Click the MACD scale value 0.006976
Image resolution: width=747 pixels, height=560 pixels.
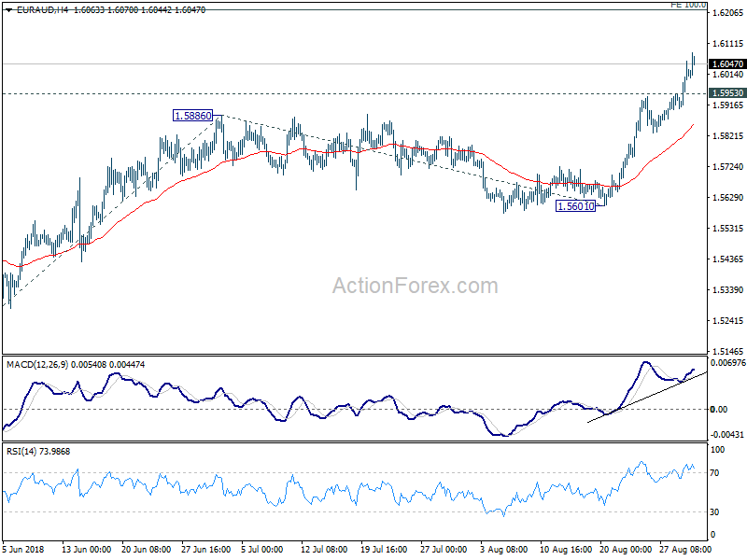[x=727, y=363]
